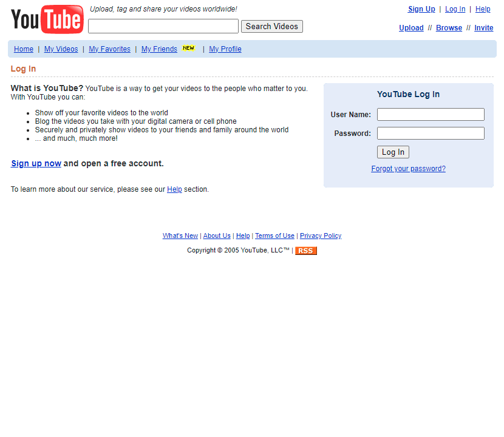Click 'Copyright © 2005 YouTube, LLC' text
The image size is (504, 437).
pos(238,250)
